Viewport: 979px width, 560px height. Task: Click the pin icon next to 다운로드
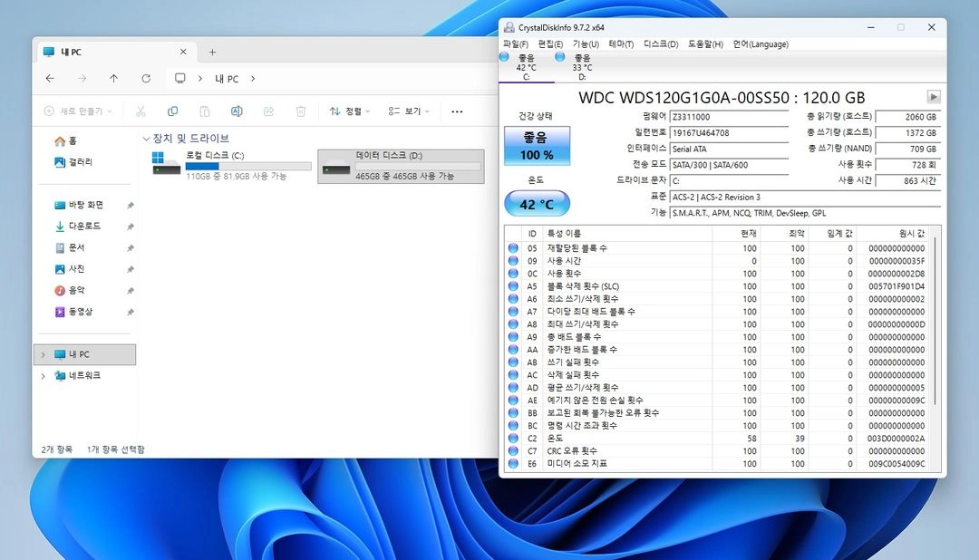click(130, 227)
